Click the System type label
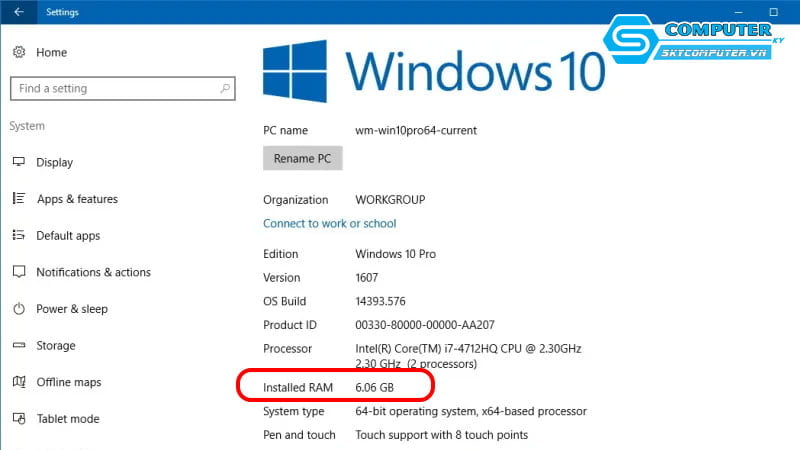This screenshot has width=800, height=450. (x=293, y=411)
